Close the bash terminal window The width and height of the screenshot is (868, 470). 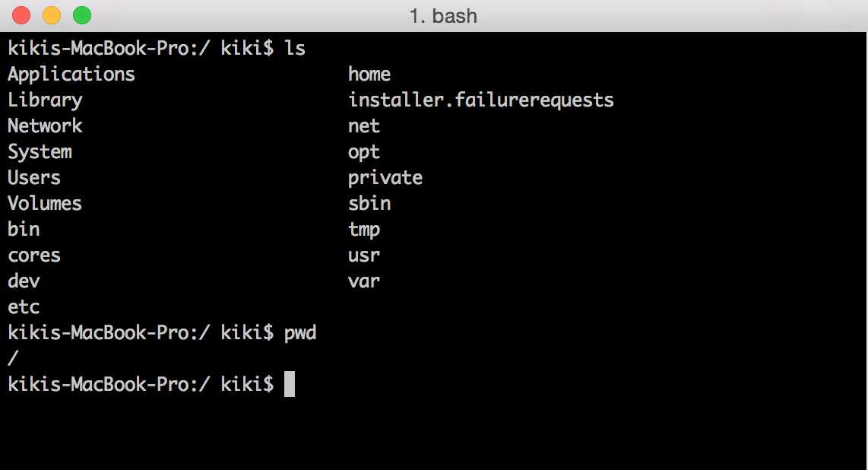[21, 14]
